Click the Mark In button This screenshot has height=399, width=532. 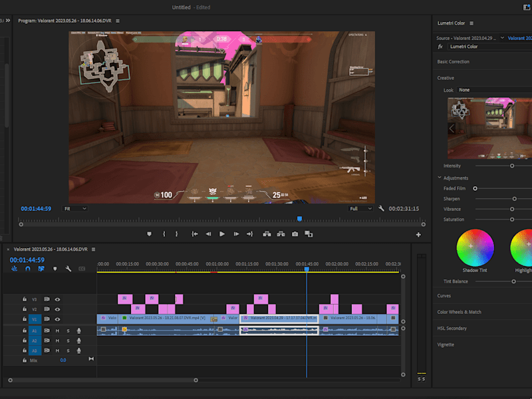pyautogui.click(x=164, y=234)
